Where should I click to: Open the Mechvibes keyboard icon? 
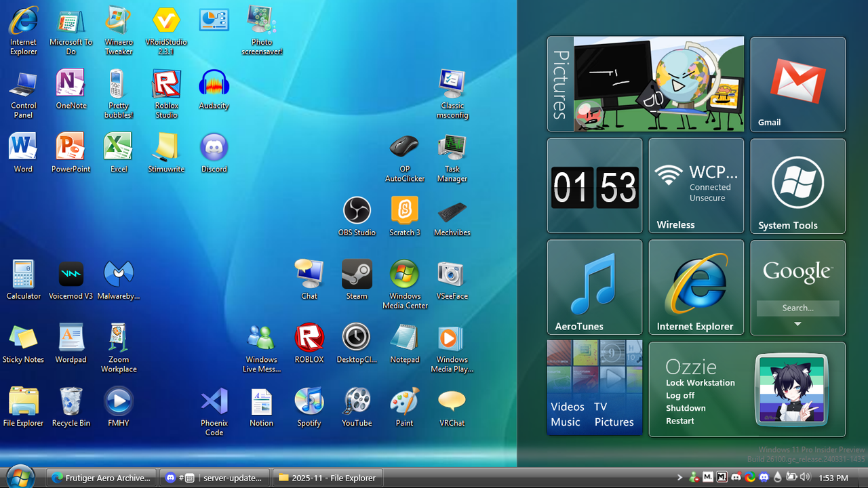coord(452,216)
